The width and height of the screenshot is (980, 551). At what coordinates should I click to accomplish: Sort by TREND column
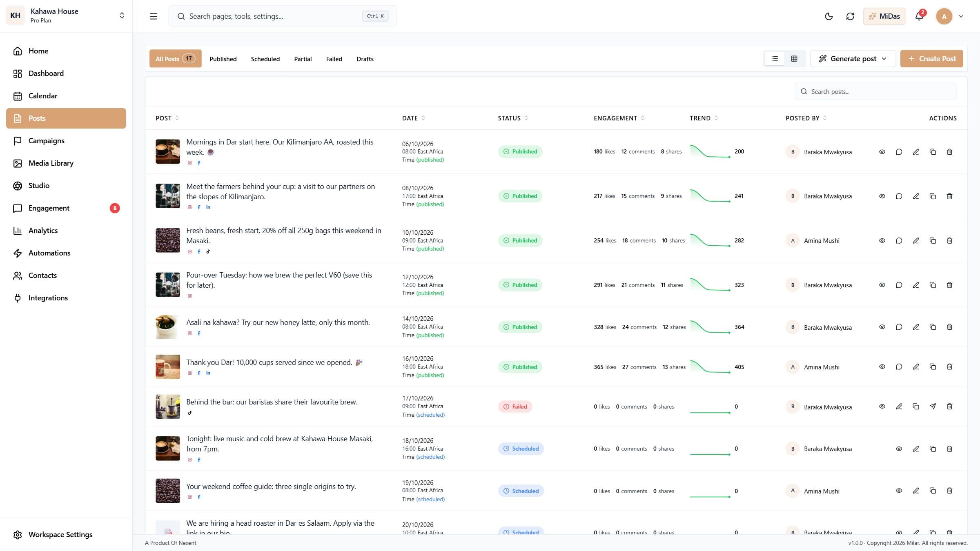704,118
